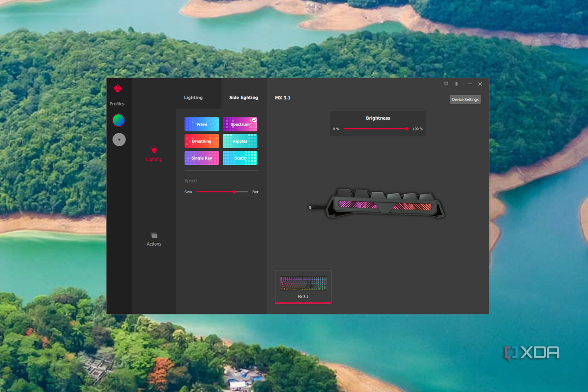Viewport: 588px width, 392px height.
Task: Close the Cherry utility window
Action: (x=480, y=84)
